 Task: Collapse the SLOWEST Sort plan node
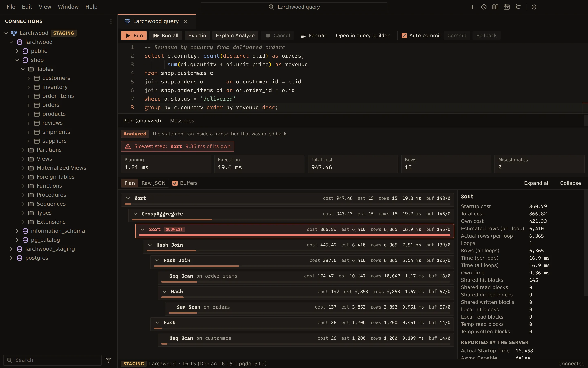pyautogui.click(x=142, y=229)
